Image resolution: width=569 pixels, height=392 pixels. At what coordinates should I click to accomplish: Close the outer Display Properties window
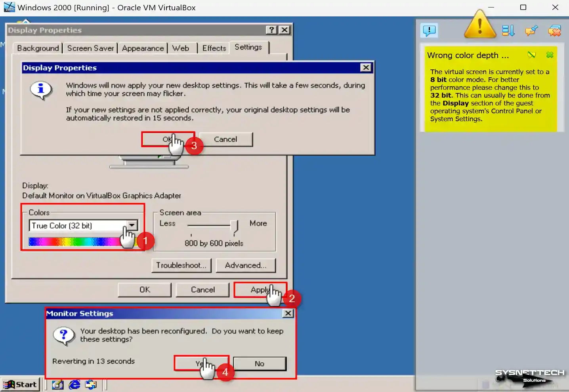[x=284, y=30]
